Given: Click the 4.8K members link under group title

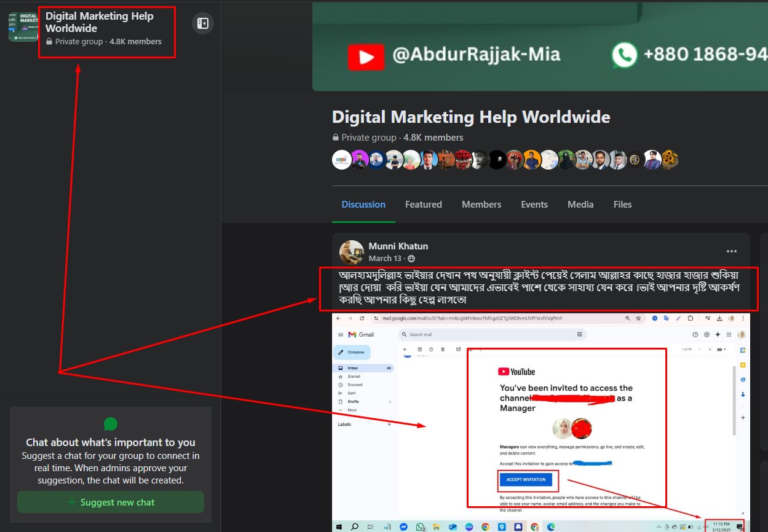Looking at the screenshot, I should pyautogui.click(x=433, y=138).
